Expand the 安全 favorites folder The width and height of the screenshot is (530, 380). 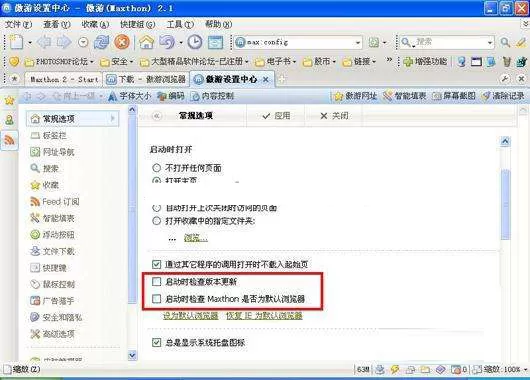pyautogui.click(x=117, y=62)
